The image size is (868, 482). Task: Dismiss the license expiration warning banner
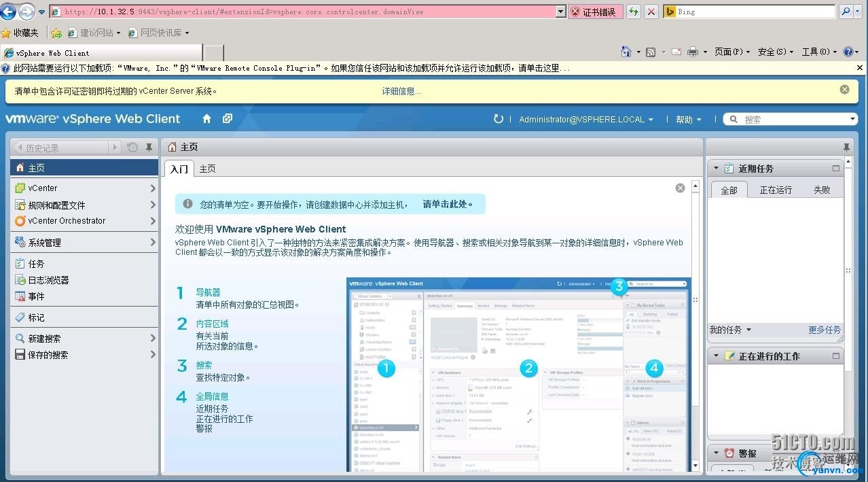click(x=844, y=90)
